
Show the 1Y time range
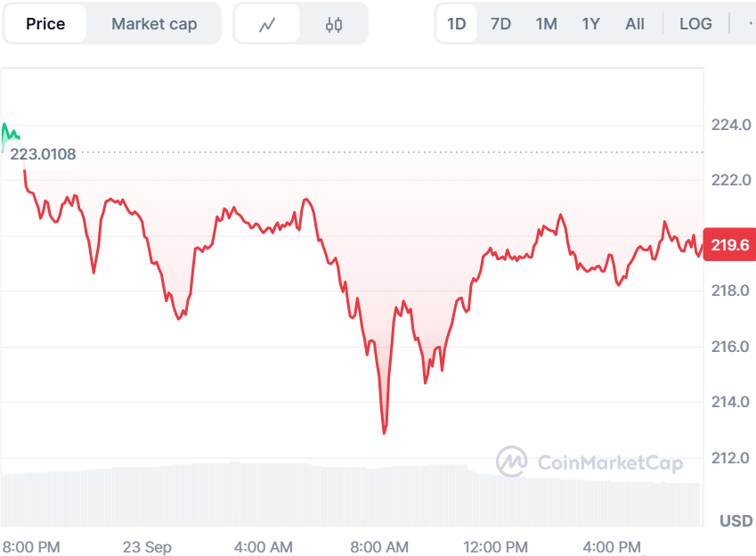click(591, 24)
